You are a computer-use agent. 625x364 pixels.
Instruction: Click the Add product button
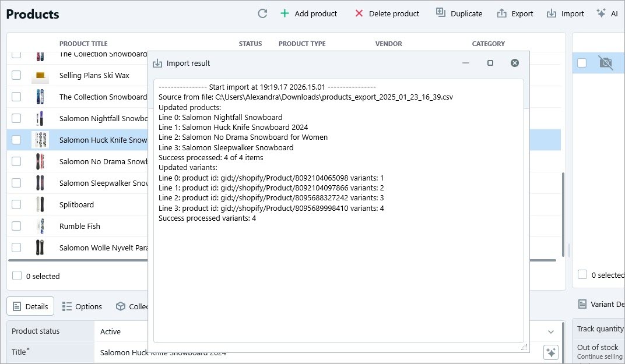coord(308,13)
